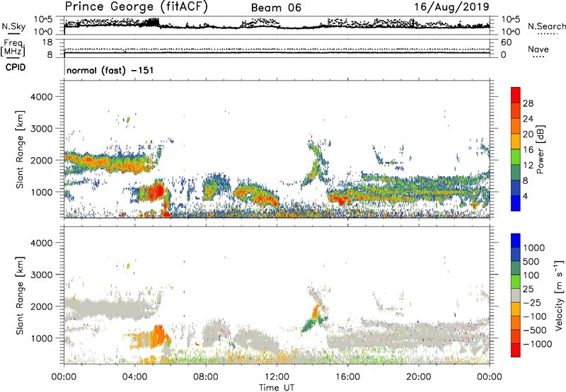Click the blue bottom of the power color bar
566x392 pixels.
tap(516, 203)
